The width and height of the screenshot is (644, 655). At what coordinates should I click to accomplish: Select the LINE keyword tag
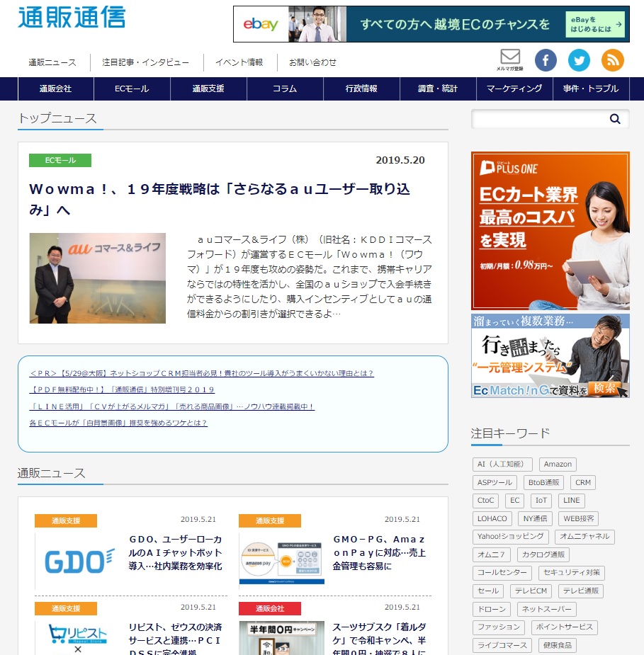(x=571, y=501)
